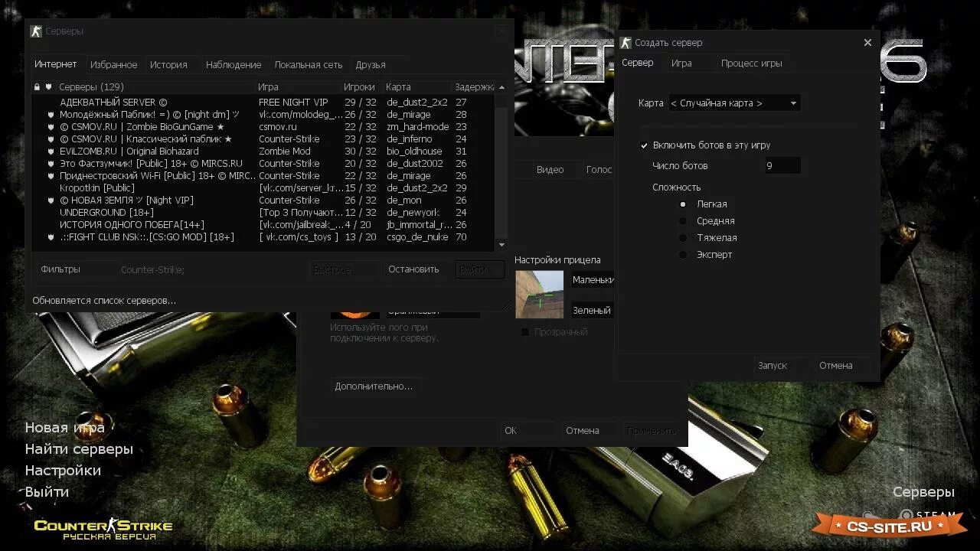Close the Серверы window
This screenshot has height=551, width=980.
tap(501, 31)
